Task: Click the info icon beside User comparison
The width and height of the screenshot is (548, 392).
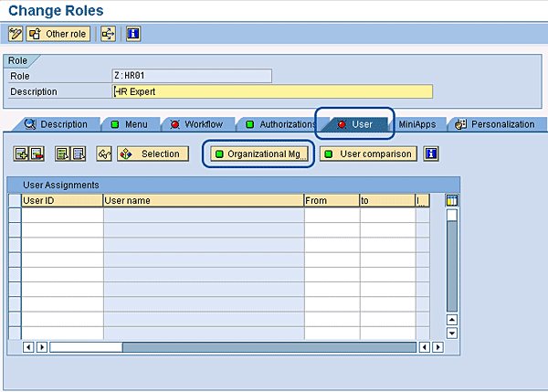Action: [x=431, y=154]
